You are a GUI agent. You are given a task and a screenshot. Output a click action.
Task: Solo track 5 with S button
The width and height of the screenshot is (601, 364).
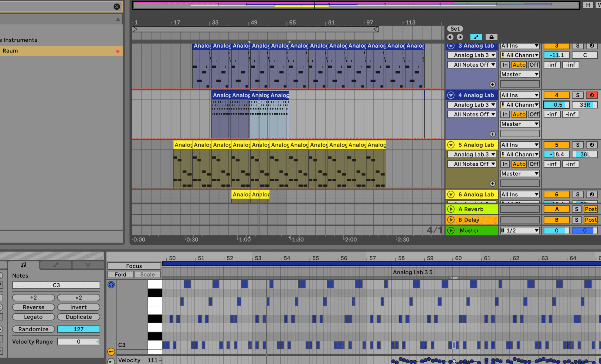(x=578, y=145)
